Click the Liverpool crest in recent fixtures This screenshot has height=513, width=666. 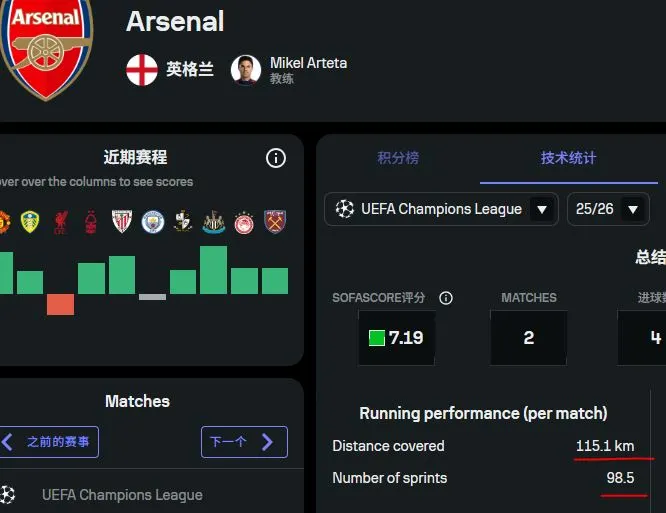(60, 221)
